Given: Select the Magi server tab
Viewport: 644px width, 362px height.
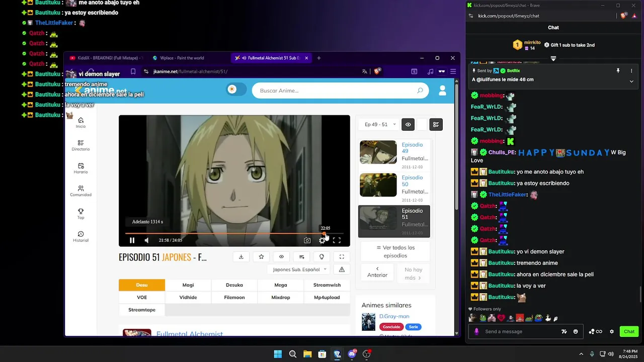Looking at the screenshot, I should coord(188,285).
